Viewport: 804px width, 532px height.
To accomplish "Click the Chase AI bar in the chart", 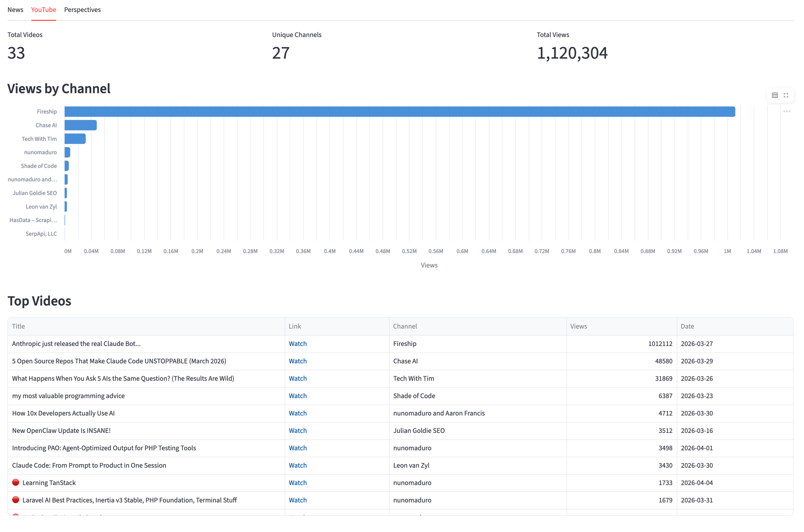I will pyautogui.click(x=80, y=125).
